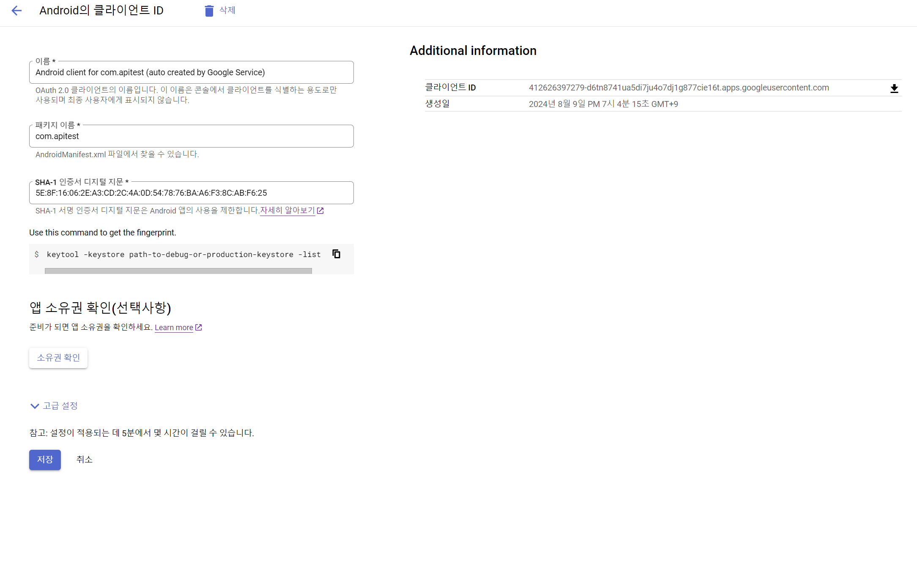This screenshot has height=588, width=917.
Task: Click the 이름 name input field
Action: [x=191, y=73]
